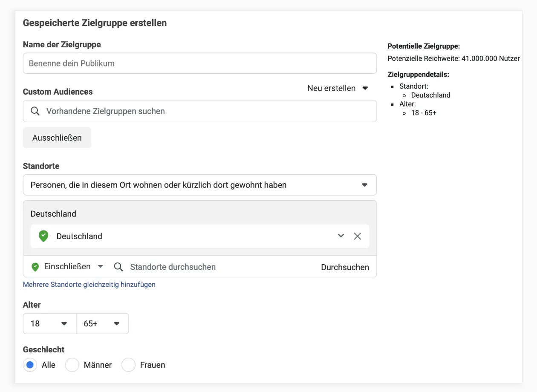The width and height of the screenshot is (537, 392).
Task: Click into Vorhandene Zielgruppen suchen field
Action: point(205,111)
